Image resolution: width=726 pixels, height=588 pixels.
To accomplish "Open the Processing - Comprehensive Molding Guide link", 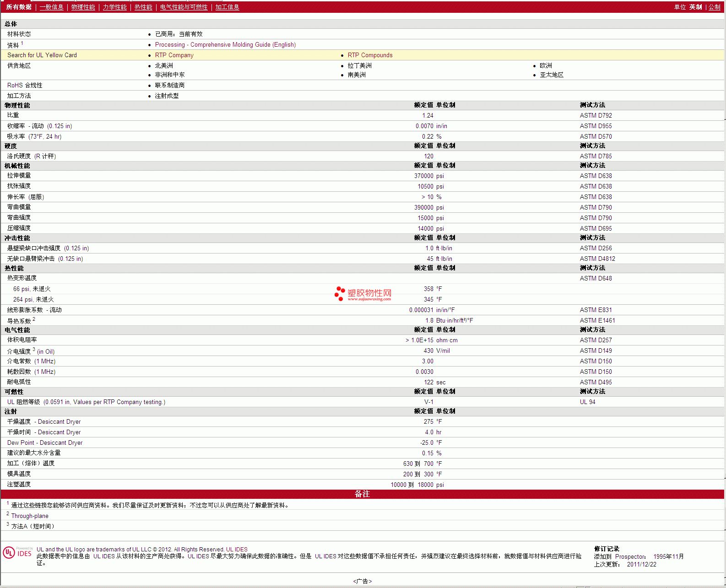I will (225, 45).
